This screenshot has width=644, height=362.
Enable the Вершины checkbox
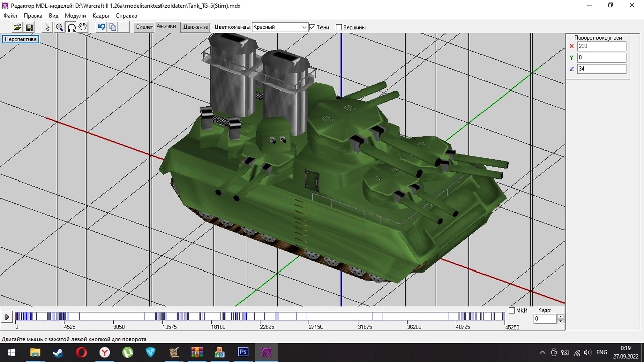[x=339, y=27]
